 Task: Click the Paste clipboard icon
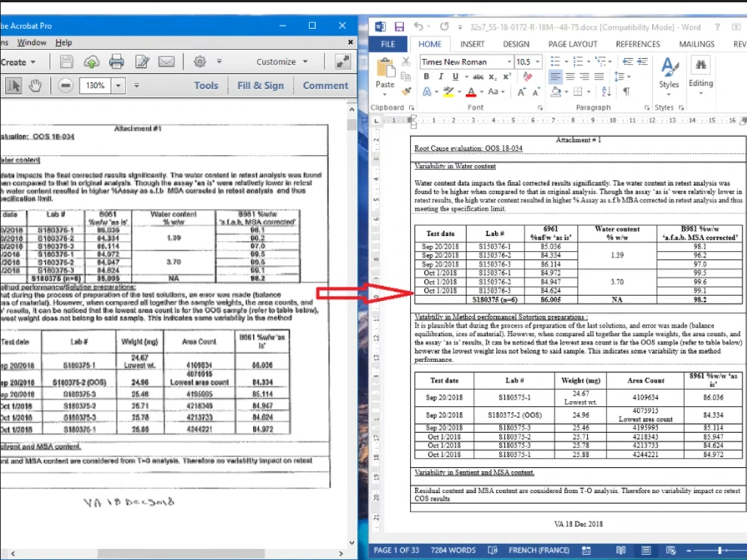pos(385,69)
